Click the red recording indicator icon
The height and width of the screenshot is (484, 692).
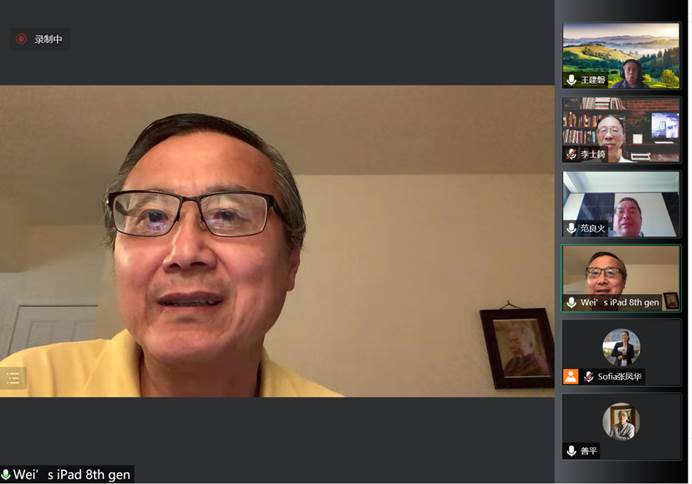(x=21, y=40)
